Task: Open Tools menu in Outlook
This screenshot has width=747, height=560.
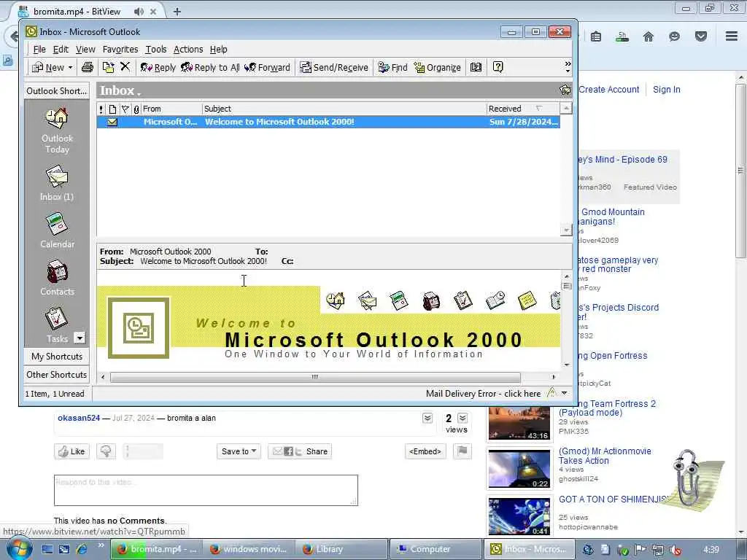Action: pyautogui.click(x=156, y=50)
